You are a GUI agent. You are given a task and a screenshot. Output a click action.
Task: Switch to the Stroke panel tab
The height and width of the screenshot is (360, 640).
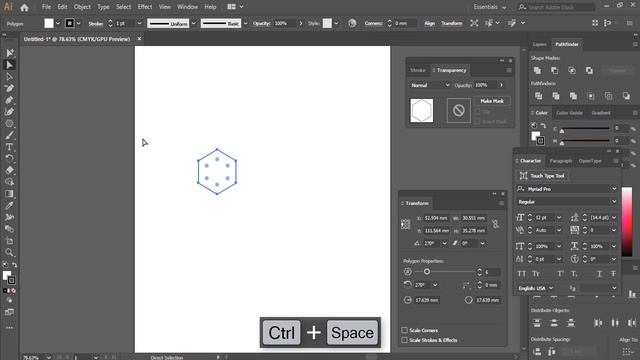coord(418,70)
